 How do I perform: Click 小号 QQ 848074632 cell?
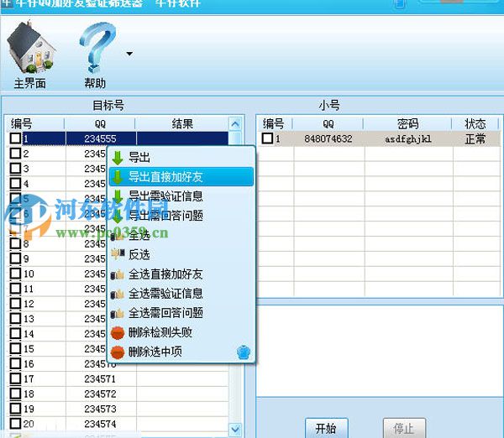328,138
